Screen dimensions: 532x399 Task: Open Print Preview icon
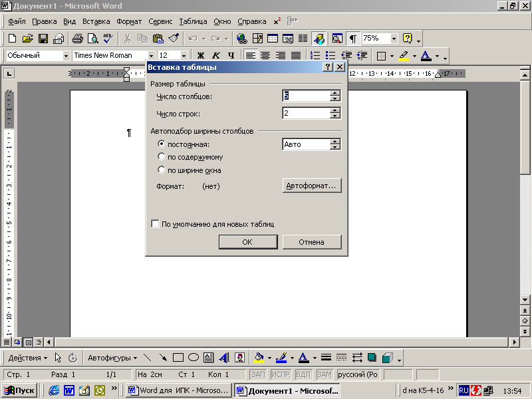click(x=92, y=39)
